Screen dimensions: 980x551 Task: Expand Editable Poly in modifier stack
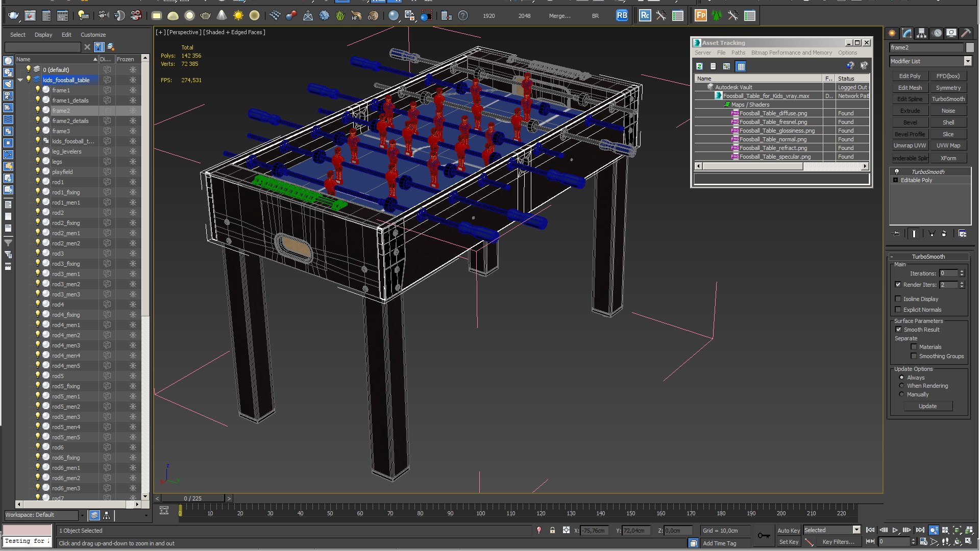point(895,180)
